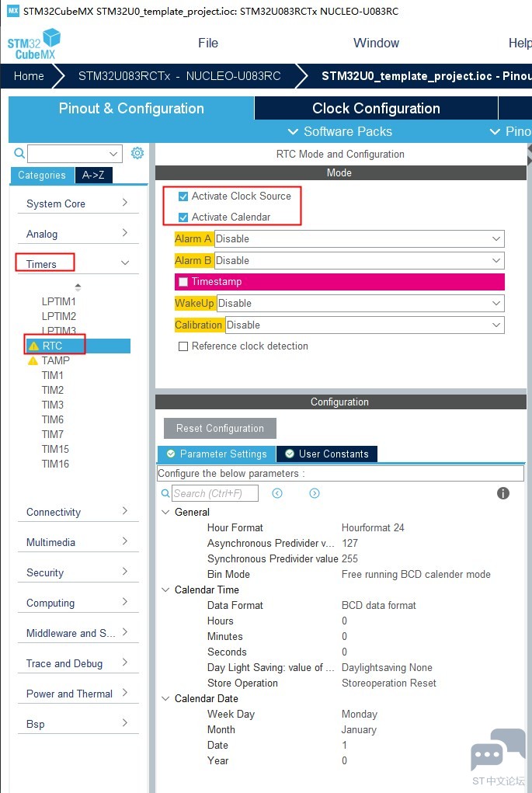The image size is (532, 793).
Task: Click the STM32CubeMX logo
Action: [x=34, y=44]
